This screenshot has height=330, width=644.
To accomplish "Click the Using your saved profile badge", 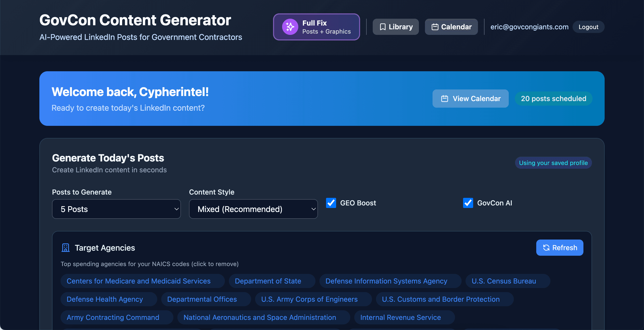I will [553, 163].
